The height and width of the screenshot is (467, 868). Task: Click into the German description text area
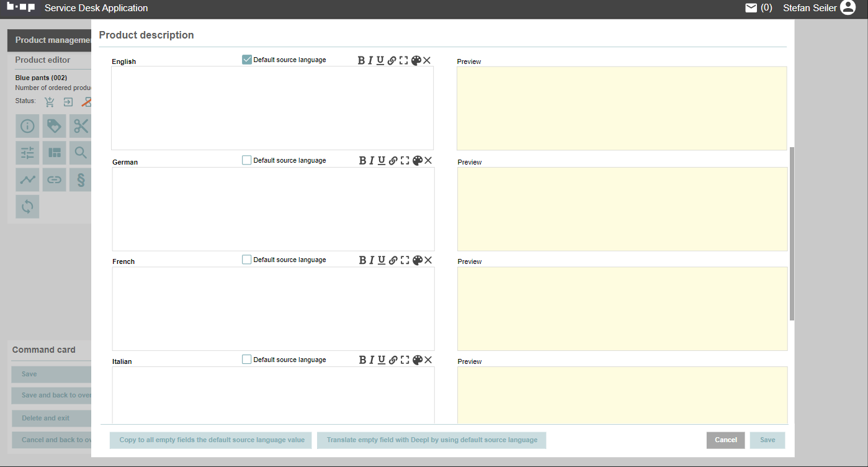pos(273,209)
